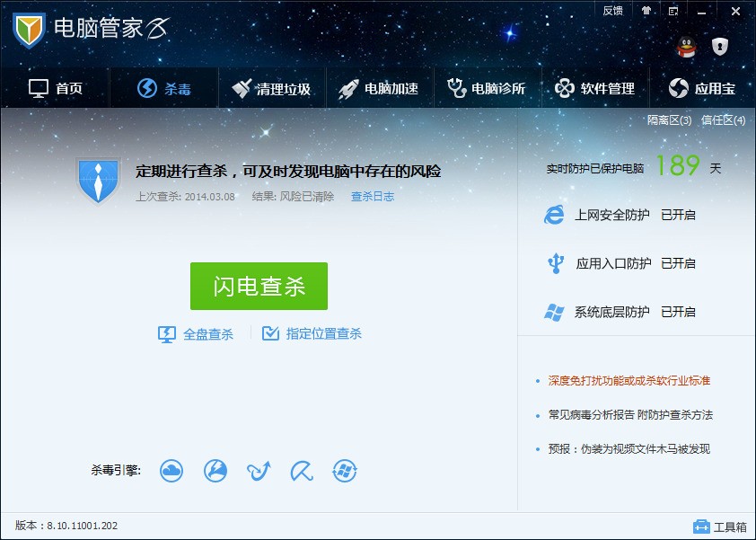Viewport: 756px width, 540px height.
Task: Click the 工具箱 toolbox icon
Action: [701, 527]
